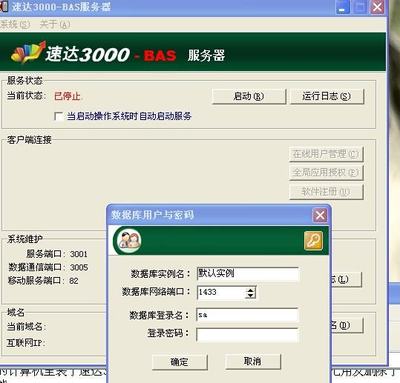Select the 移动服务端口: 82 text

point(43,281)
